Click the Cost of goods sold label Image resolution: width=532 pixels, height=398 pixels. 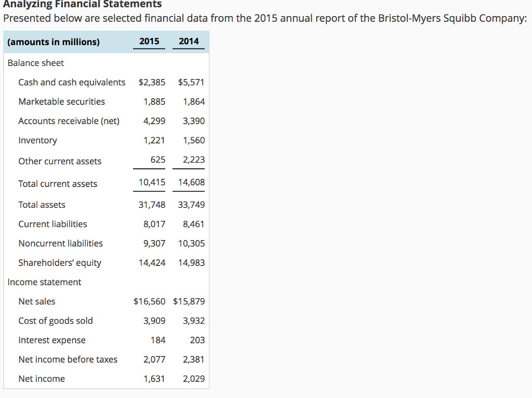pyautogui.click(x=56, y=321)
